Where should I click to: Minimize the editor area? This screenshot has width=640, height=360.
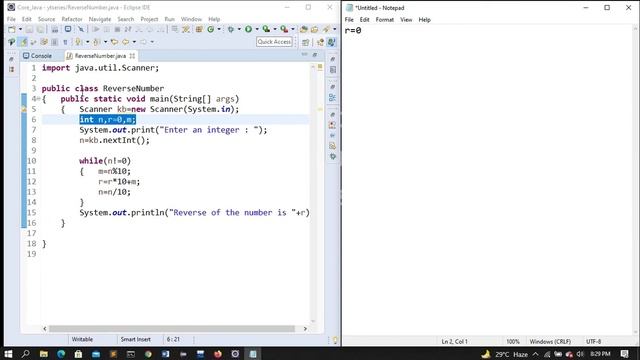pos(304,54)
